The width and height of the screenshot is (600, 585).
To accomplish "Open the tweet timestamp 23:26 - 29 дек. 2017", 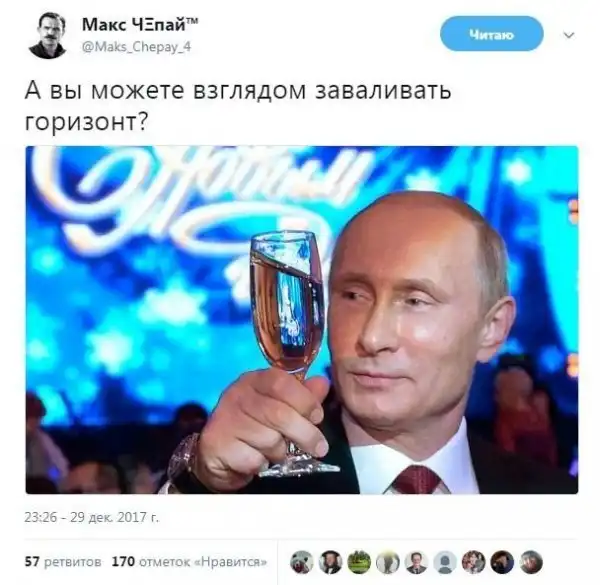I will pyautogui.click(x=91, y=517).
